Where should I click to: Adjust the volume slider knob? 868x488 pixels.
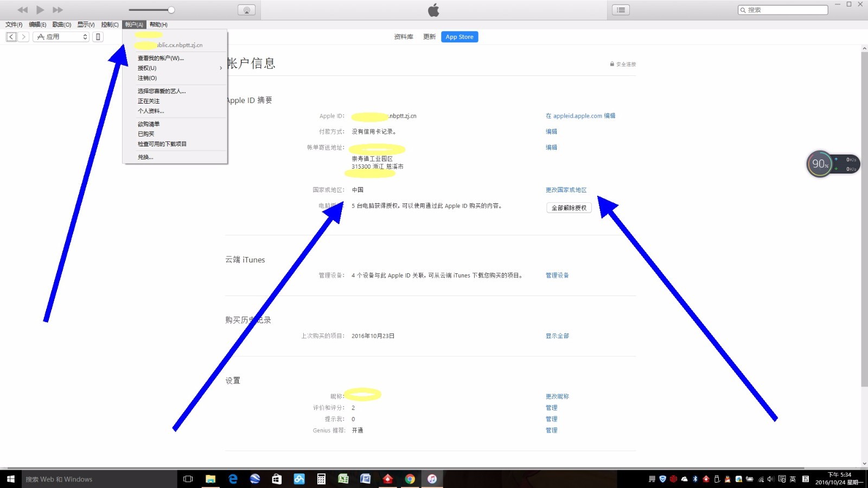click(171, 10)
